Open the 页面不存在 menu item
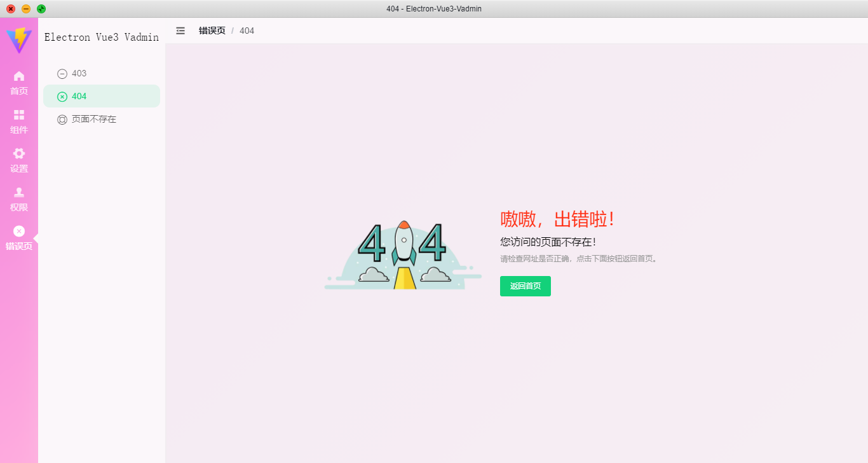 (92, 119)
